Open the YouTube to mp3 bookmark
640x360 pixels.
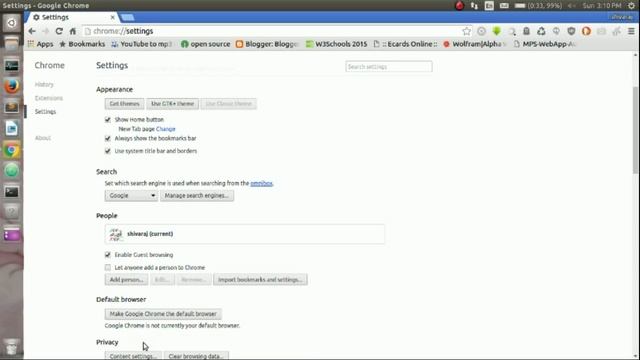(x=142, y=44)
